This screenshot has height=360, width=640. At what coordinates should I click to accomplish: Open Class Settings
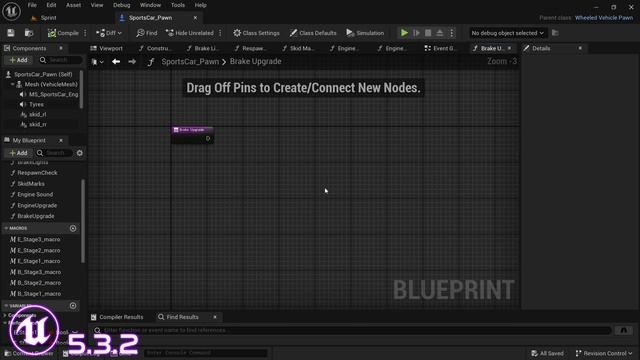click(256, 33)
